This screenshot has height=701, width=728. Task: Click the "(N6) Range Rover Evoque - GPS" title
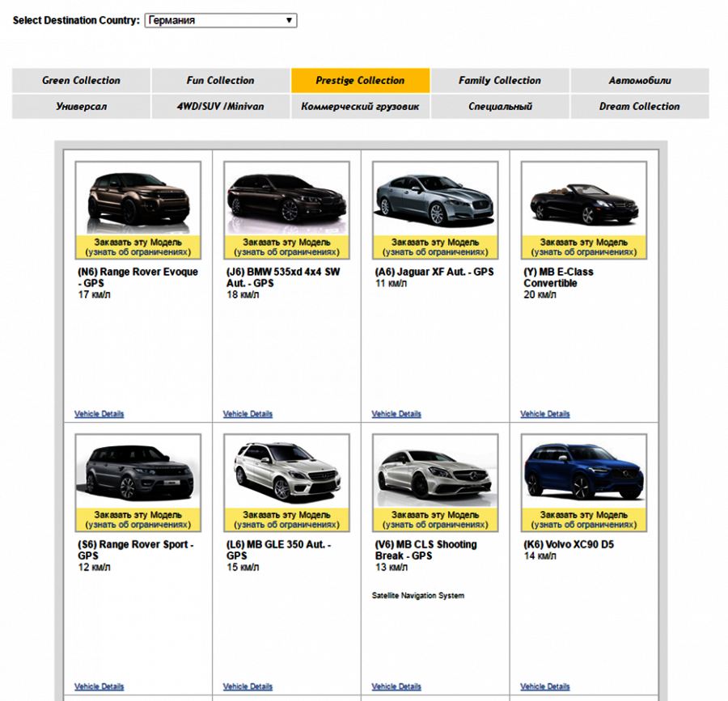pyautogui.click(x=138, y=277)
